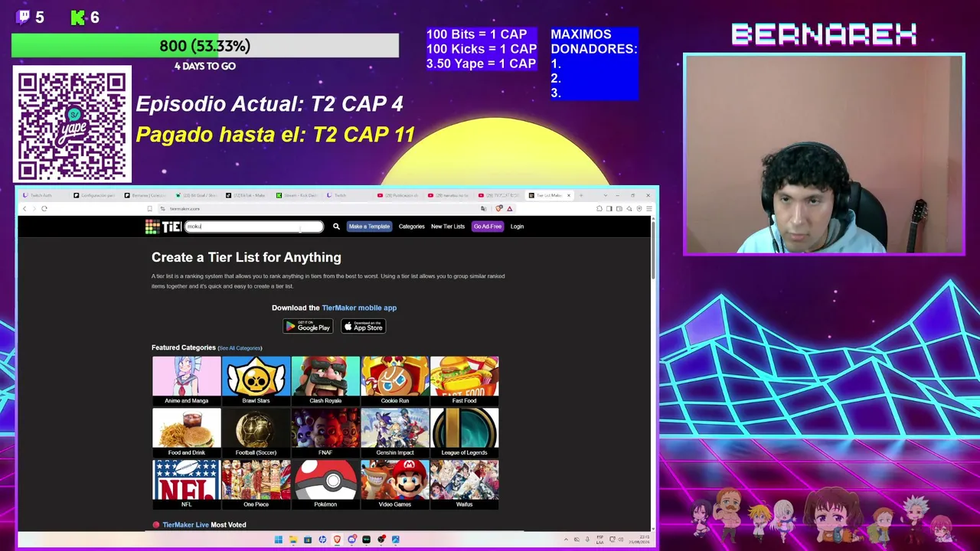Screen dimensions: 980x551
Task: Click the magnifying glass search icon
Action: pos(336,227)
